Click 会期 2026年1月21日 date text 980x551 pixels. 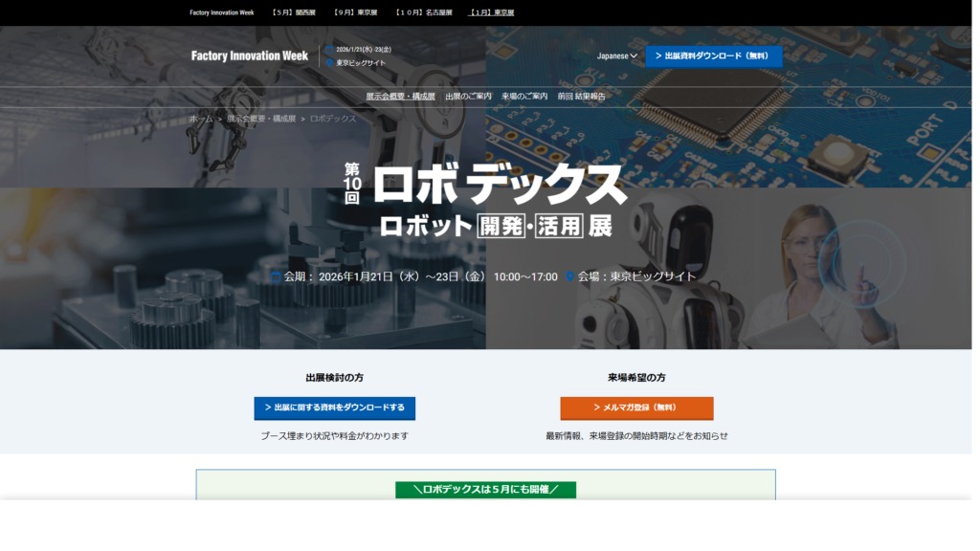tap(421, 276)
